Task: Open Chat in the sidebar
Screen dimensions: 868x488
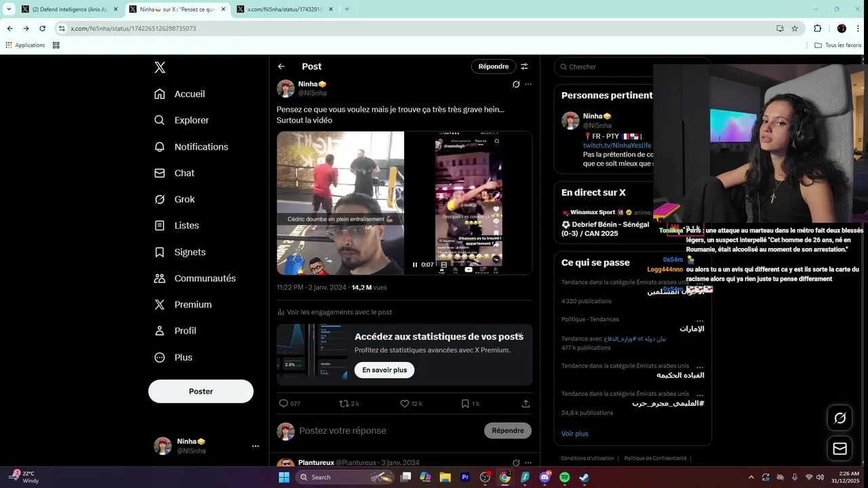Action: point(174,173)
